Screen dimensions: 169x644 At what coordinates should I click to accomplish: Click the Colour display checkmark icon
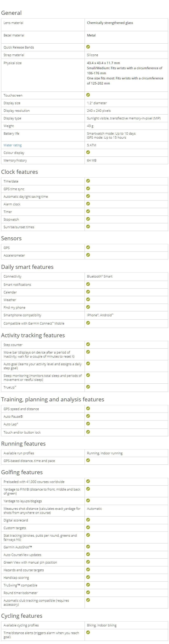pos(88,152)
